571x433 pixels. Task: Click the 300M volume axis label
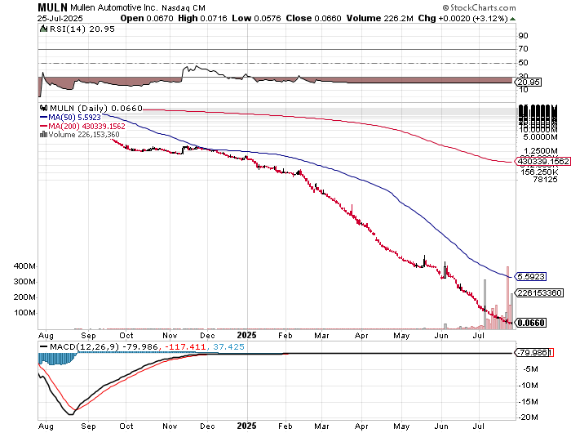(x=25, y=282)
